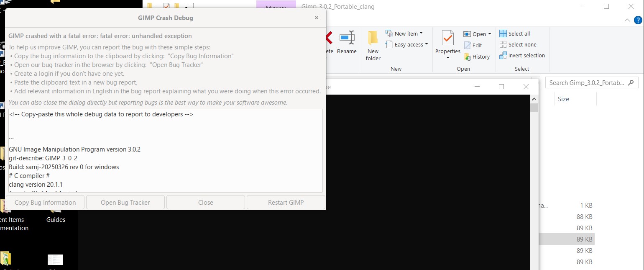The height and width of the screenshot is (270, 644).
Task: Expand the arrow beneath Properties
Action: coord(448,58)
